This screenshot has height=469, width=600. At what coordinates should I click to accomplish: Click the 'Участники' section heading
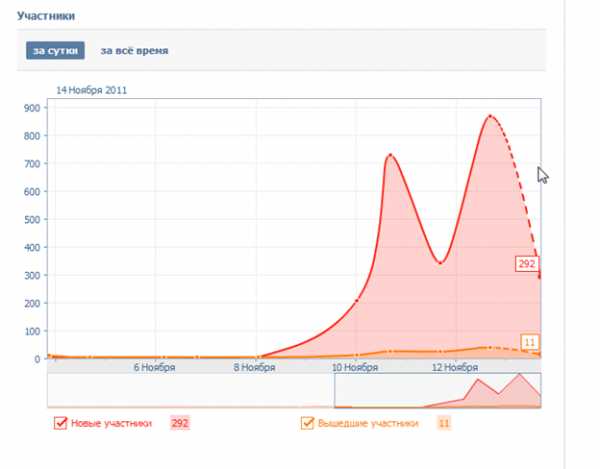tap(47, 16)
